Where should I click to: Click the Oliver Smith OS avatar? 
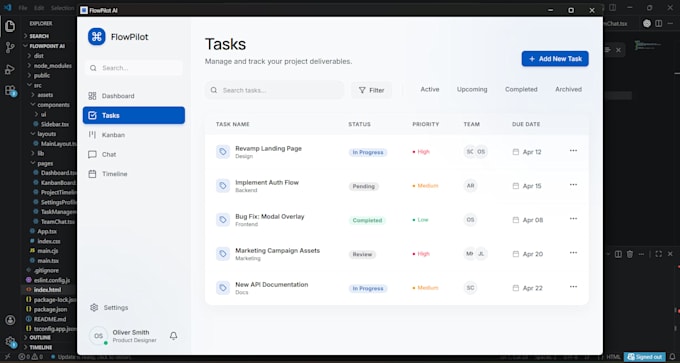pyautogui.click(x=98, y=336)
